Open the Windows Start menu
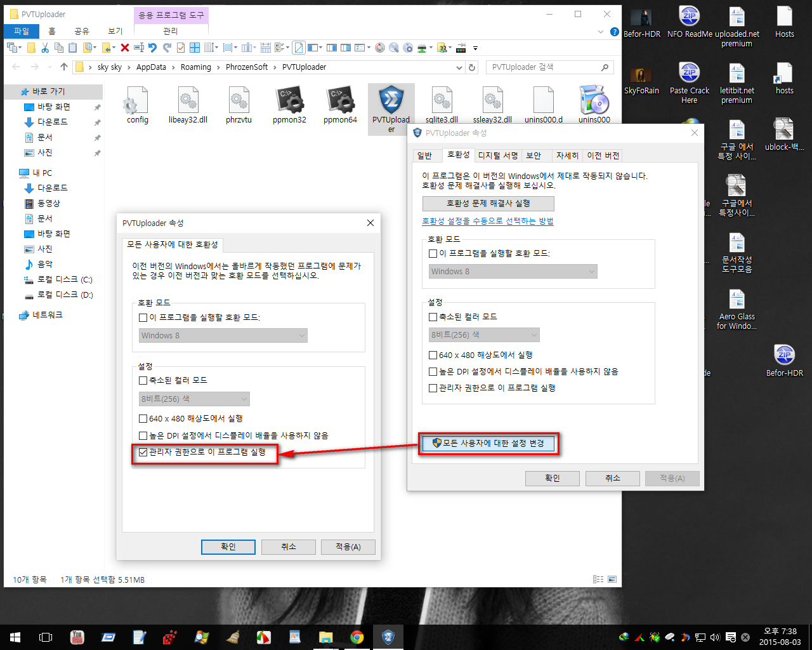This screenshot has height=650, width=812. pyautogui.click(x=15, y=637)
